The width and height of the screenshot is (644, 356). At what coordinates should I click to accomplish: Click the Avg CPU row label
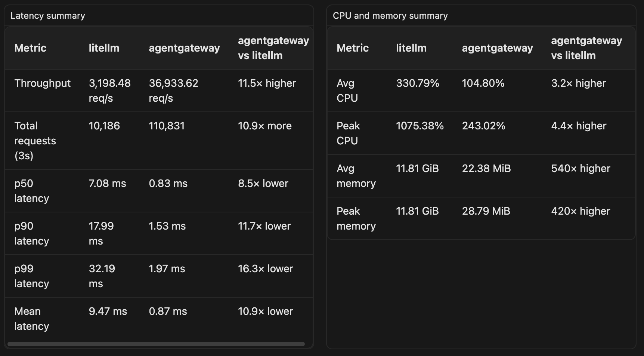(347, 90)
